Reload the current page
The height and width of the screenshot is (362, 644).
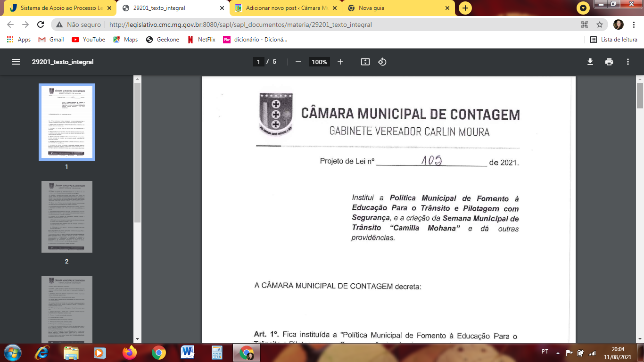coord(41,25)
